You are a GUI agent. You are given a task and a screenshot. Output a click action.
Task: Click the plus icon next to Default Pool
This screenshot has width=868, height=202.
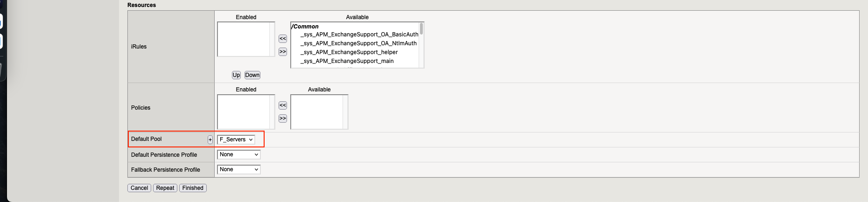(210, 139)
